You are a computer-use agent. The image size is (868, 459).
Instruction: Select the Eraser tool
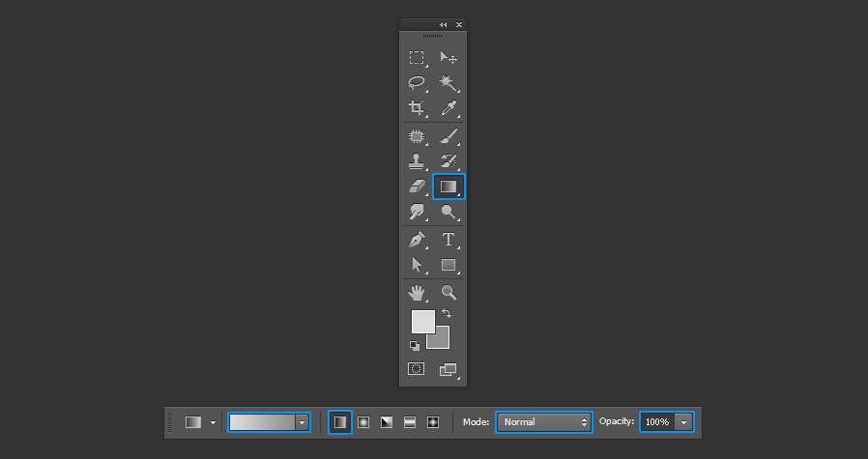[417, 186]
